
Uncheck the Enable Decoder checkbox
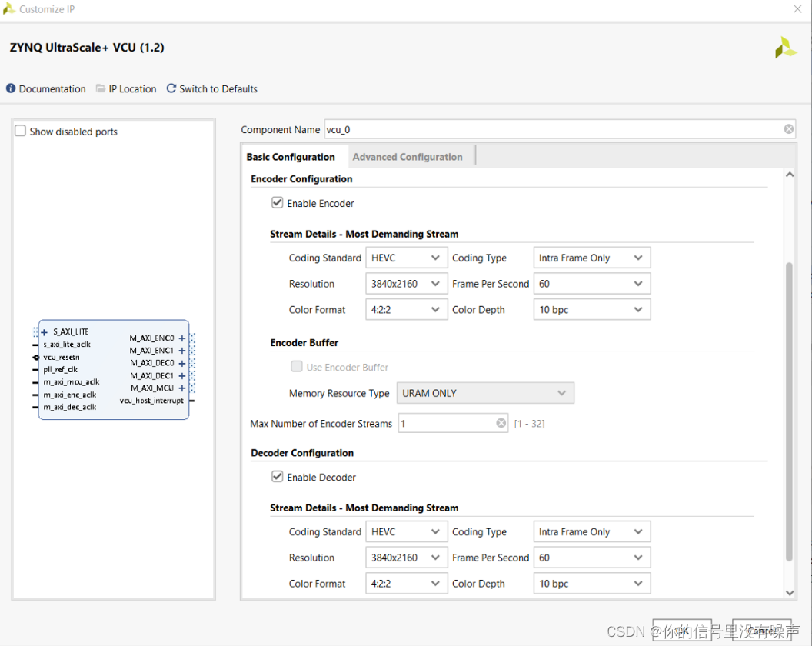[x=278, y=477]
